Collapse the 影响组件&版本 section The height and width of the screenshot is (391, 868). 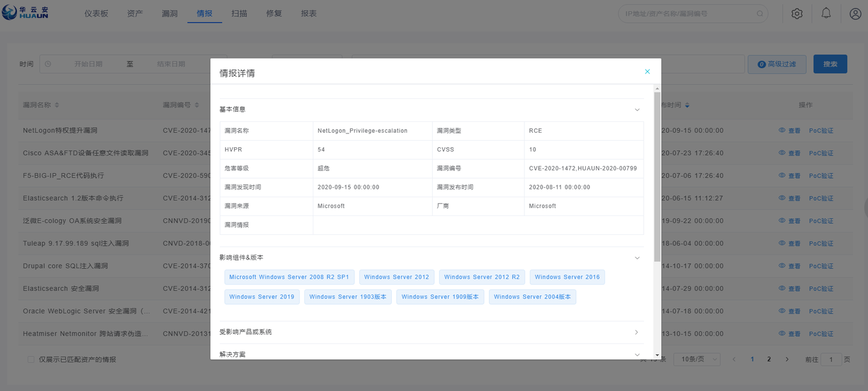637,258
